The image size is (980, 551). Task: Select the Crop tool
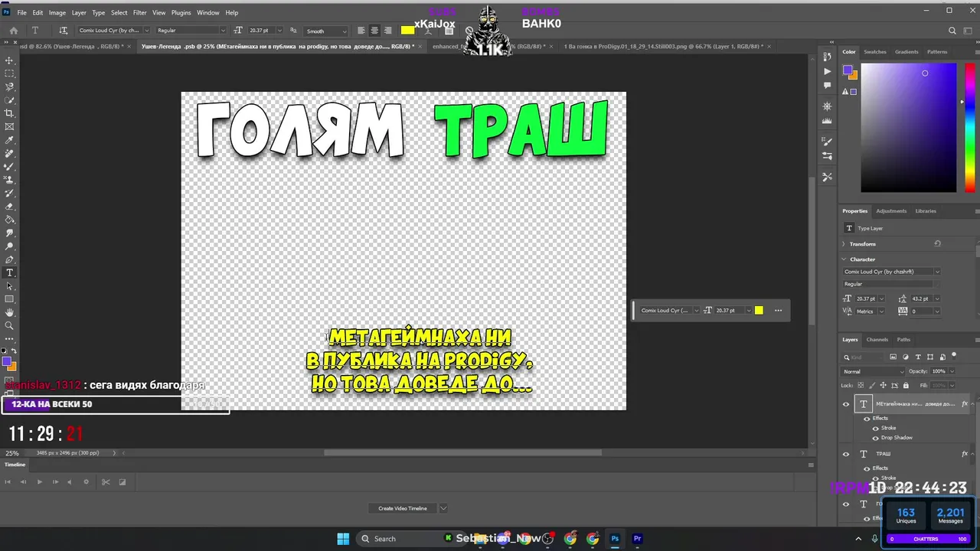(x=9, y=113)
